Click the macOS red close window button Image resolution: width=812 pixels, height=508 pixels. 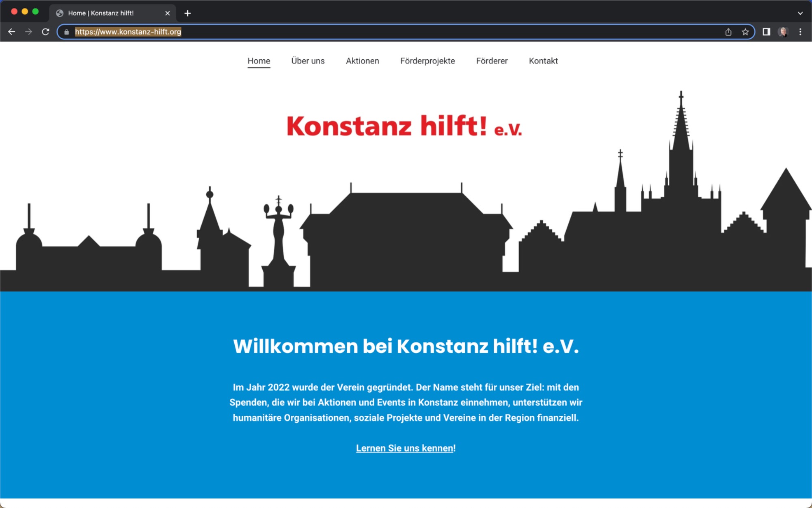(x=14, y=12)
